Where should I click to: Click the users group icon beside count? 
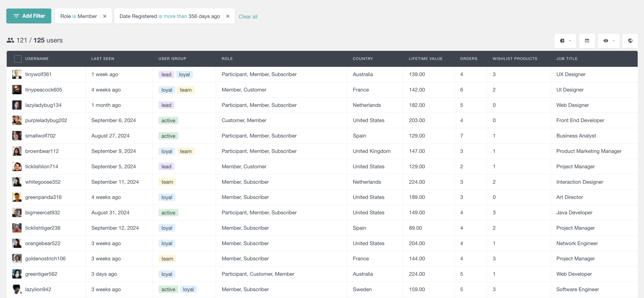(10, 40)
